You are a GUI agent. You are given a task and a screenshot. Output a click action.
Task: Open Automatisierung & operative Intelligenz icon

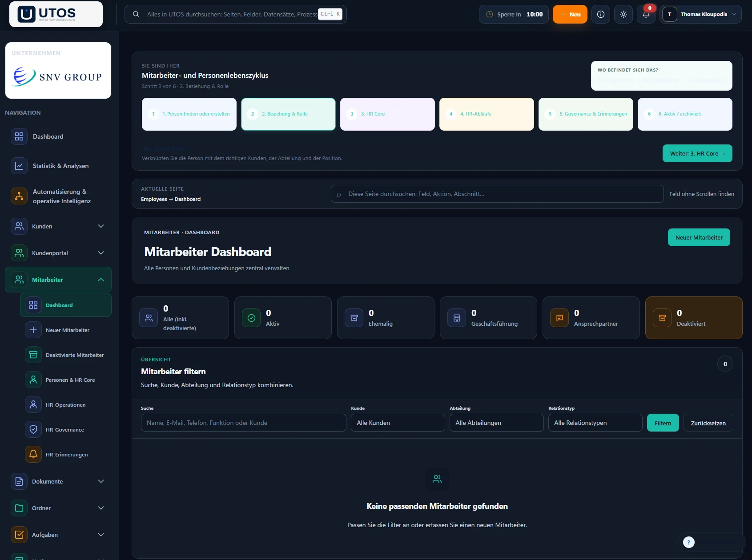click(x=19, y=196)
